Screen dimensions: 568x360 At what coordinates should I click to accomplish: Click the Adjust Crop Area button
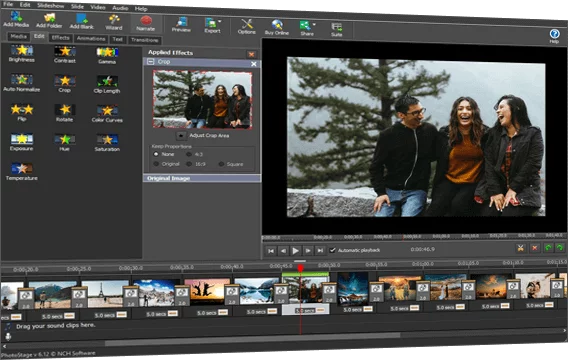coord(181,135)
